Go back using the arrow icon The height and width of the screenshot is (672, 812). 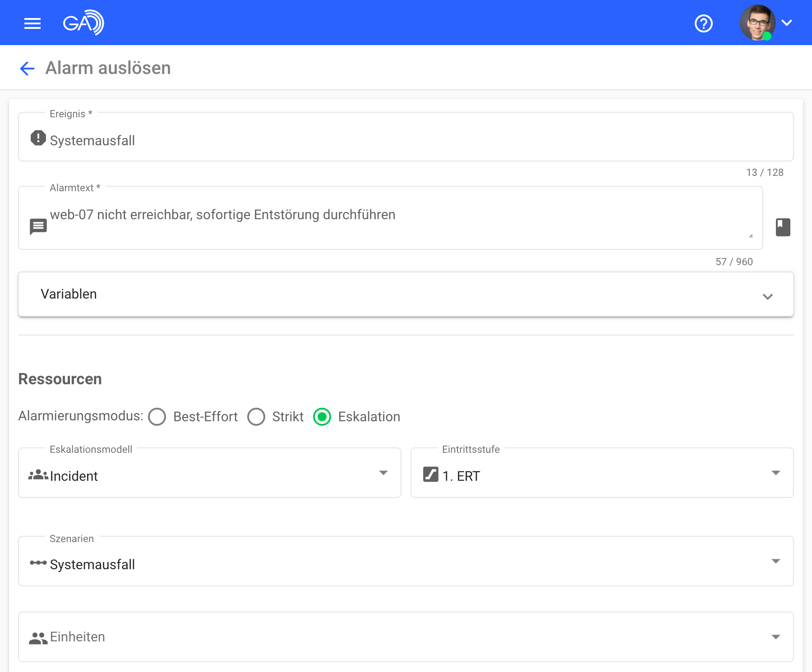pyautogui.click(x=27, y=69)
